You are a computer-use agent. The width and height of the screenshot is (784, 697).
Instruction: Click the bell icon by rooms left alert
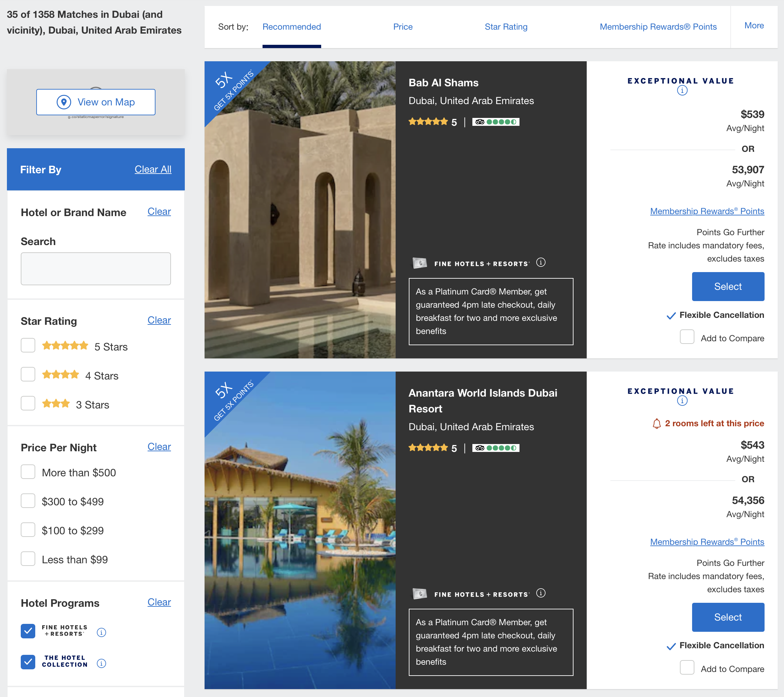click(x=657, y=424)
